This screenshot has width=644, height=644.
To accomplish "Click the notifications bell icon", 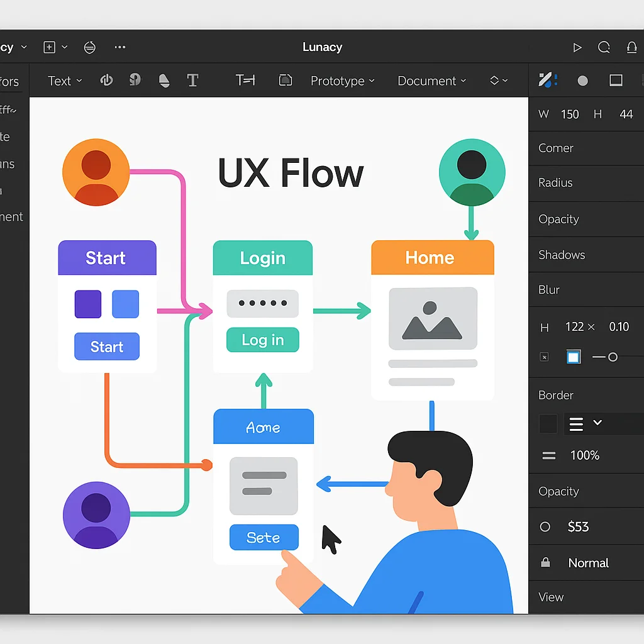I will pos(632,47).
